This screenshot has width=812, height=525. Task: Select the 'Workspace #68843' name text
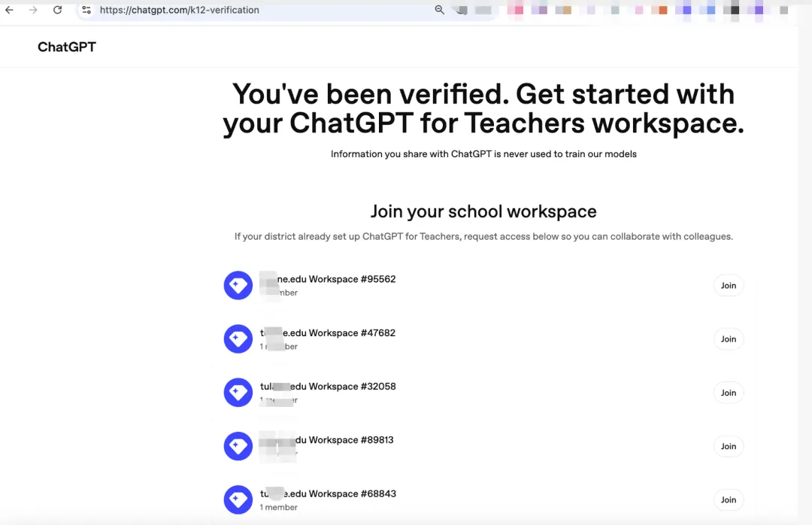pos(352,494)
